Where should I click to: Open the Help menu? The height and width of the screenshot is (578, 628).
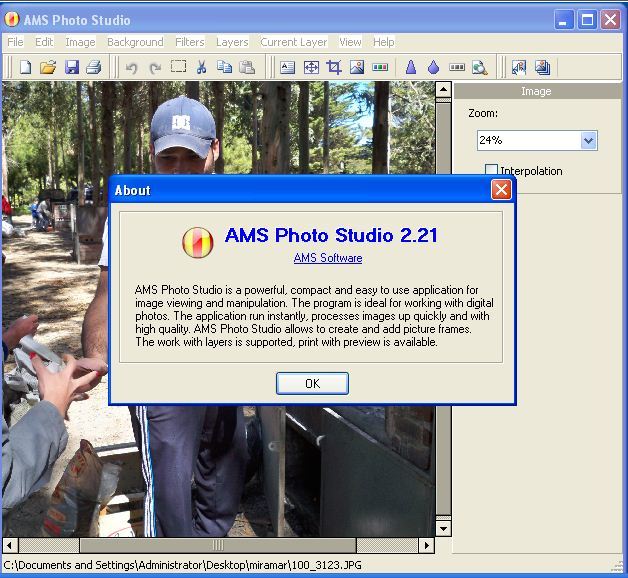coord(383,42)
